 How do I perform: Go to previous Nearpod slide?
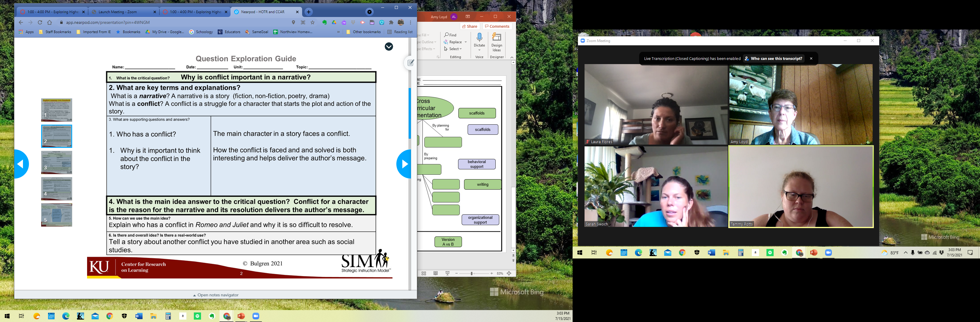tap(21, 164)
